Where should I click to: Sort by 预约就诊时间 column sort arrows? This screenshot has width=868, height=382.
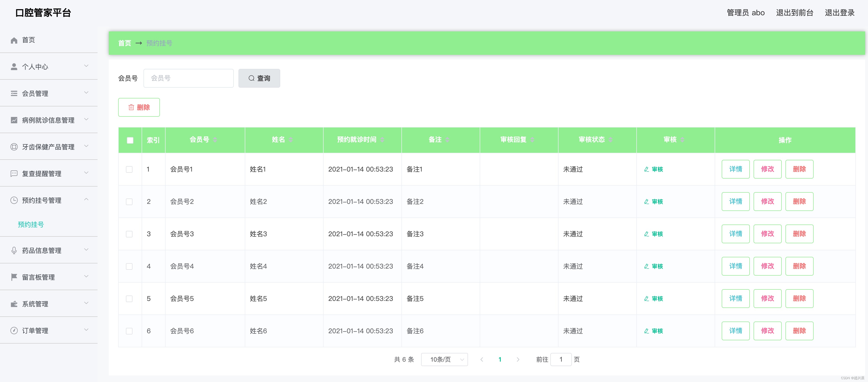[382, 140]
